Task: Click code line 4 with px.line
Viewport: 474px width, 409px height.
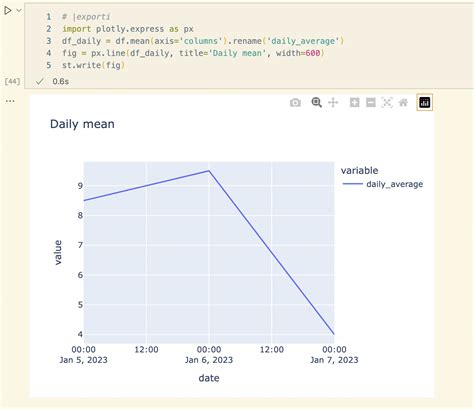Action: click(193, 53)
